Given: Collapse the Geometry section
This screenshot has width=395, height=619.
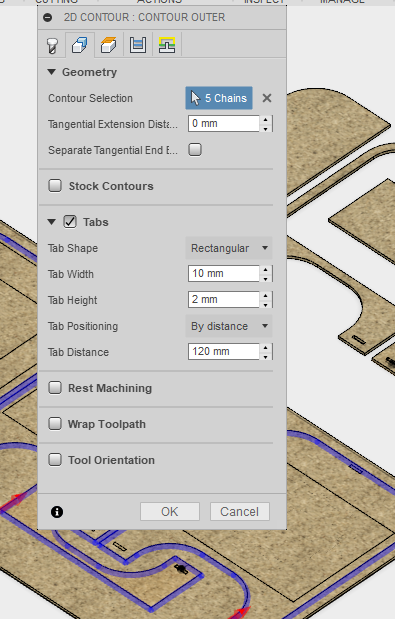Looking at the screenshot, I should coord(51,72).
